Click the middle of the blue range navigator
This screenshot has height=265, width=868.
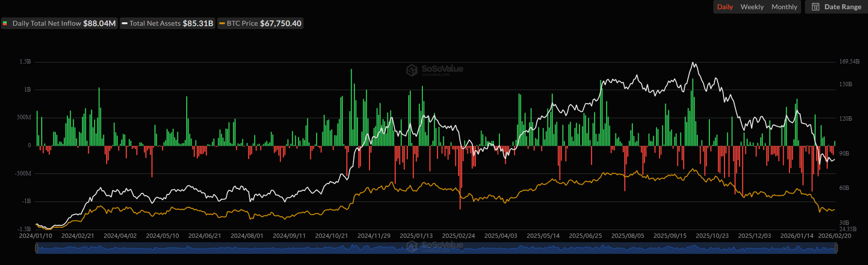coord(436,249)
